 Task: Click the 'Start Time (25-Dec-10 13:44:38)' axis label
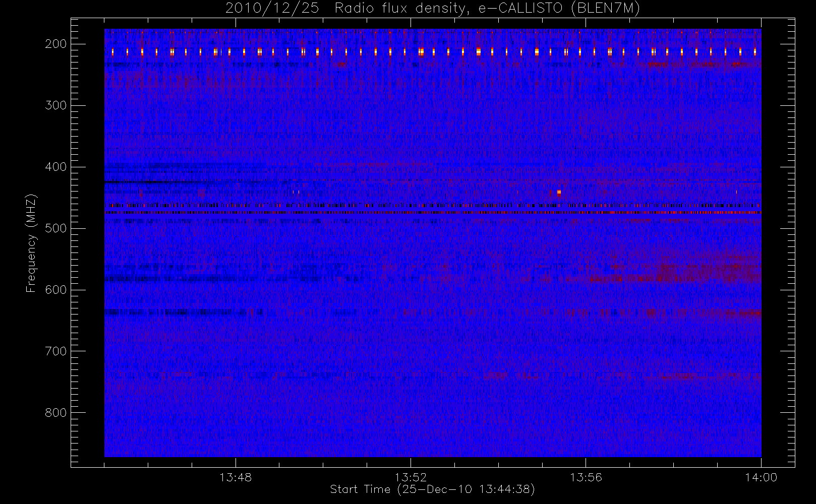(x=432, y=489)
